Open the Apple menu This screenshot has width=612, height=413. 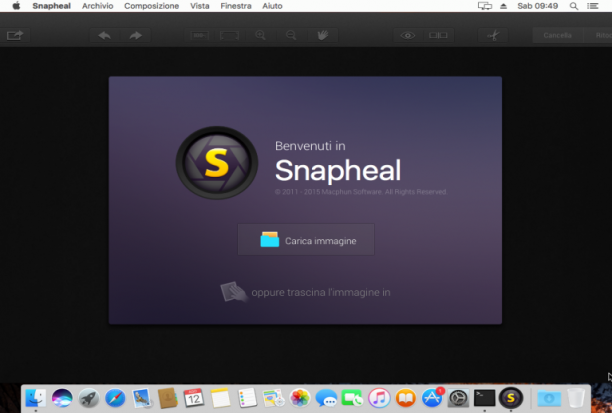click(x=16, y=6)
